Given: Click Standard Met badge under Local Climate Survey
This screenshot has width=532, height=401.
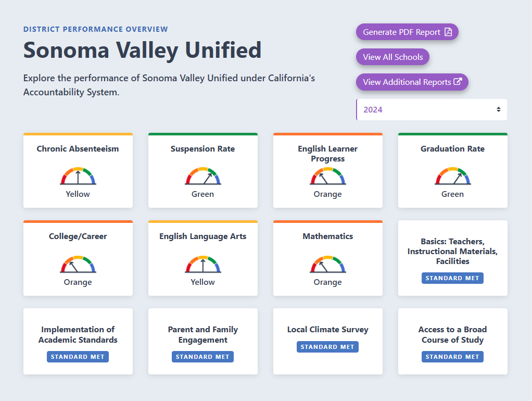Looking at the screenshot, I should 328,347.
